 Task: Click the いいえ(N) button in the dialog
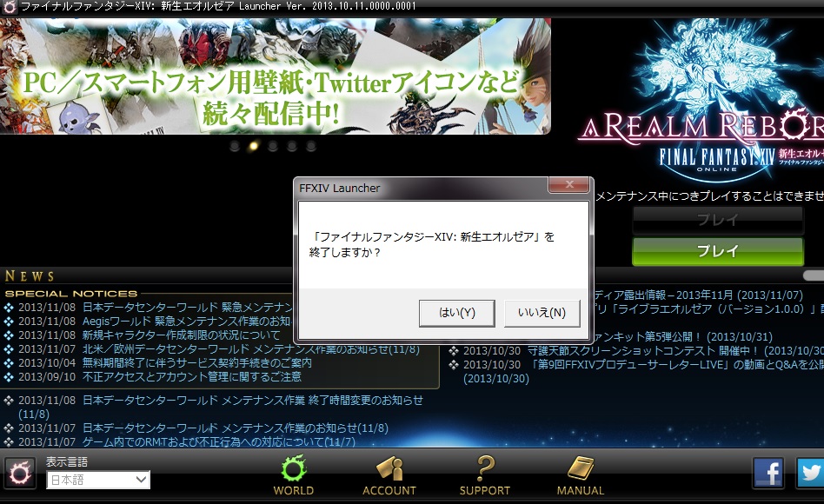(x=542, y=313)
